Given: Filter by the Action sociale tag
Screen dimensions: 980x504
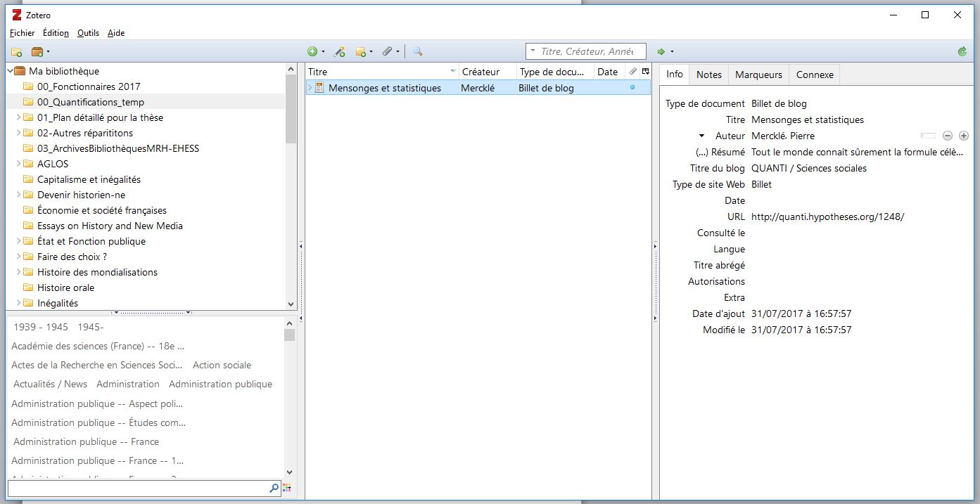Looking at the screenshot, I should [x=222, y=365].
